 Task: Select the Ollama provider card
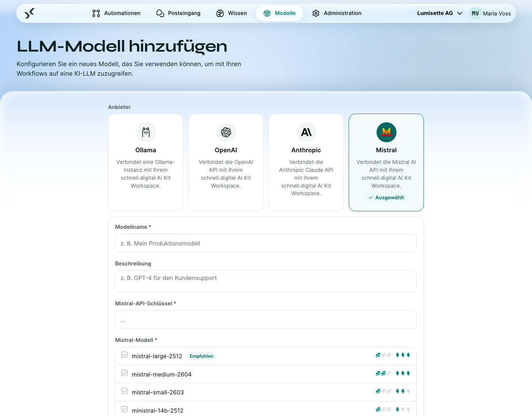tap(146, 163)
